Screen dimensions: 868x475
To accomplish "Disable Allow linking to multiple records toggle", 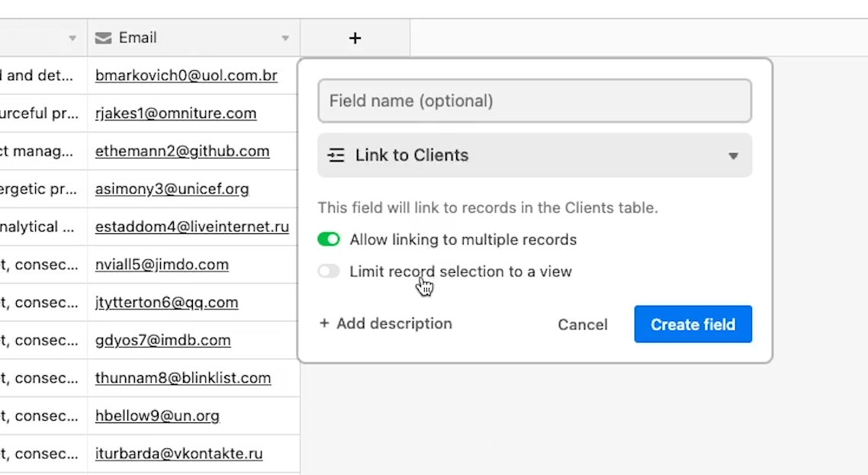I will 328,239.
